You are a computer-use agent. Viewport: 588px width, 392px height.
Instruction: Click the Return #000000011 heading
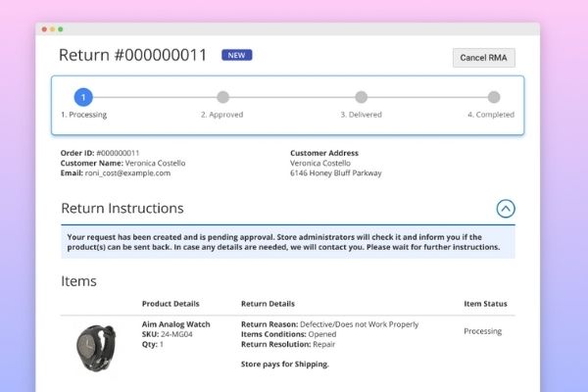[x=133, y=56]
